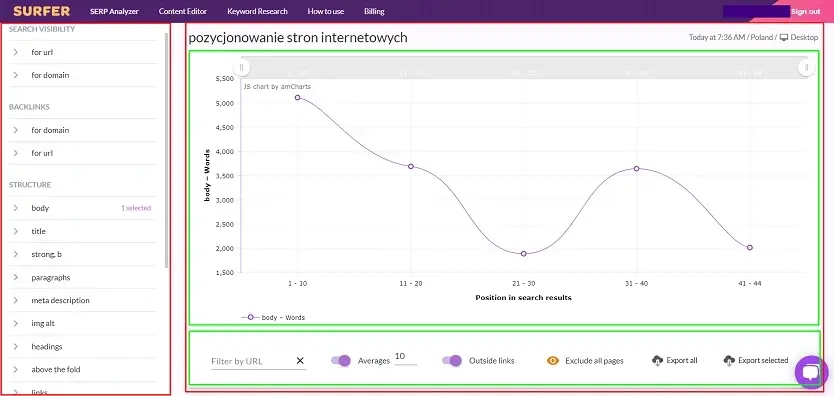Click the Export all cloud icon
Image resolution: width=834 pixels, height=396 pixels.
(657, 361)
